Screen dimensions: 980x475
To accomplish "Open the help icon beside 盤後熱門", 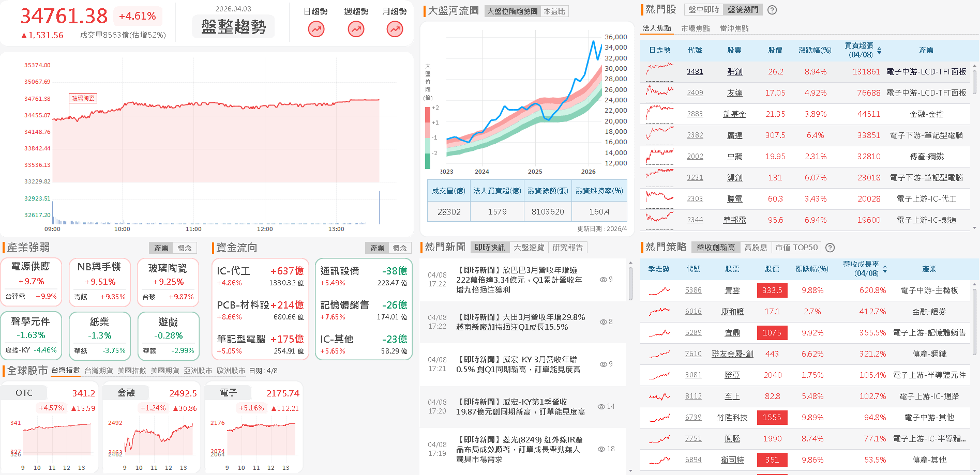I will [x=772, y=10].
